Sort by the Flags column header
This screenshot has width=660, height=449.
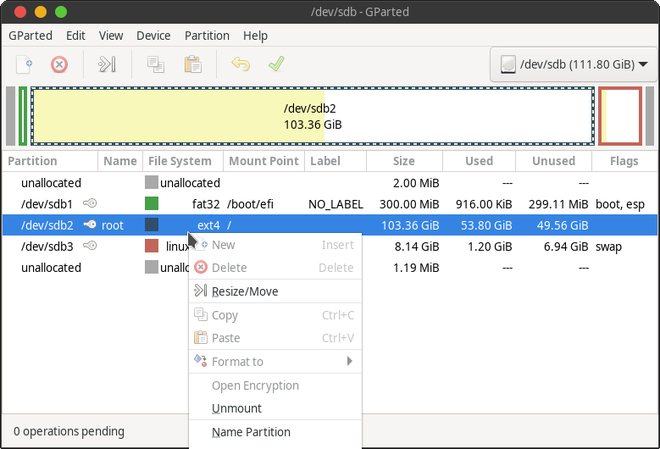[624, 161]
